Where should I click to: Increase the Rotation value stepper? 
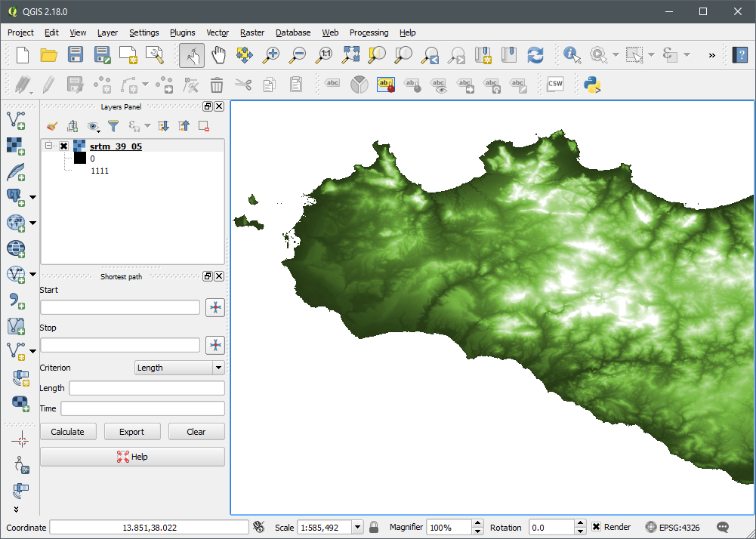[581, 523]
